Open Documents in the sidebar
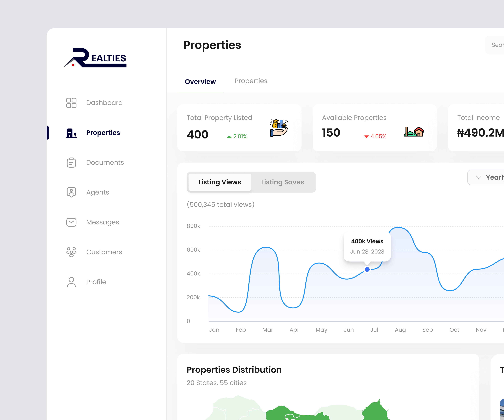Screen dimensions: 504x420 105,162
